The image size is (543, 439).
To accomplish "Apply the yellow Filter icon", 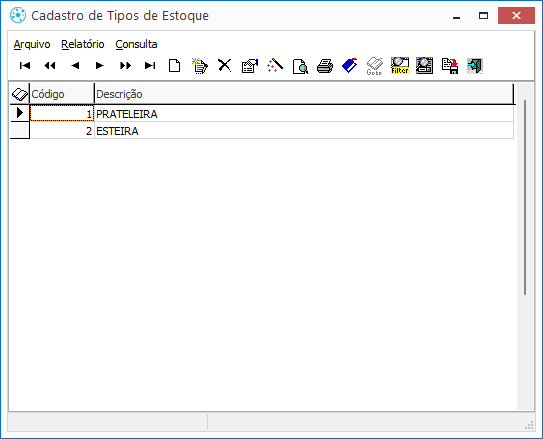I will pos(400,65).
